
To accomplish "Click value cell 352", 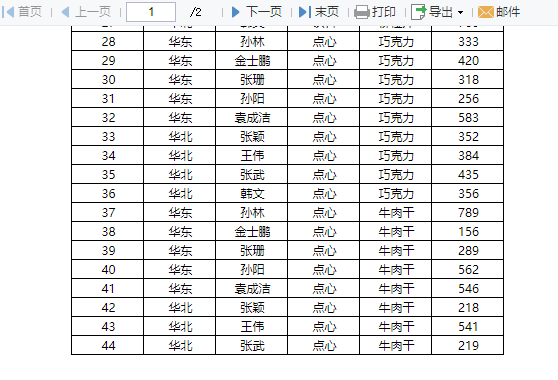I will [467, 136].
